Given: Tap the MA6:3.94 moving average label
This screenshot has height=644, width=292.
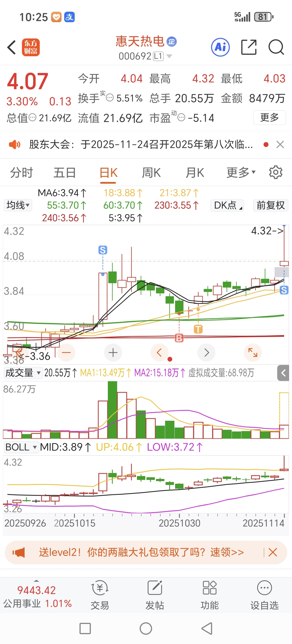Looking at the screenshot, I should point(62,193).
